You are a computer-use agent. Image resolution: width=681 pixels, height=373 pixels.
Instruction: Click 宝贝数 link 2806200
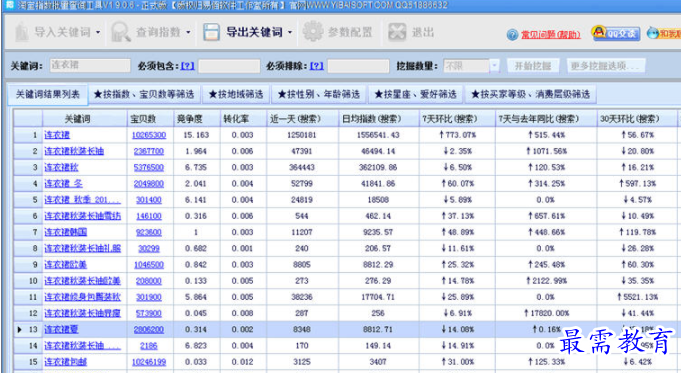tap(149, 330)
